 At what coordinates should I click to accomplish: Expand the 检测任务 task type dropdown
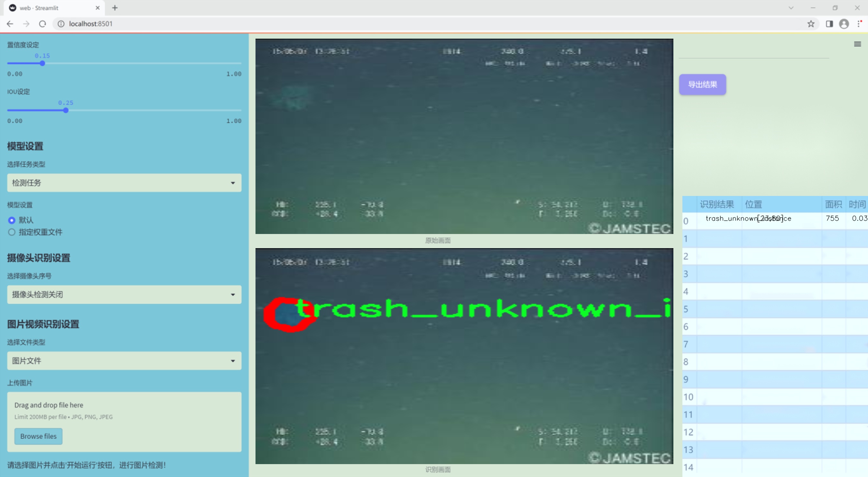[124, 183]
